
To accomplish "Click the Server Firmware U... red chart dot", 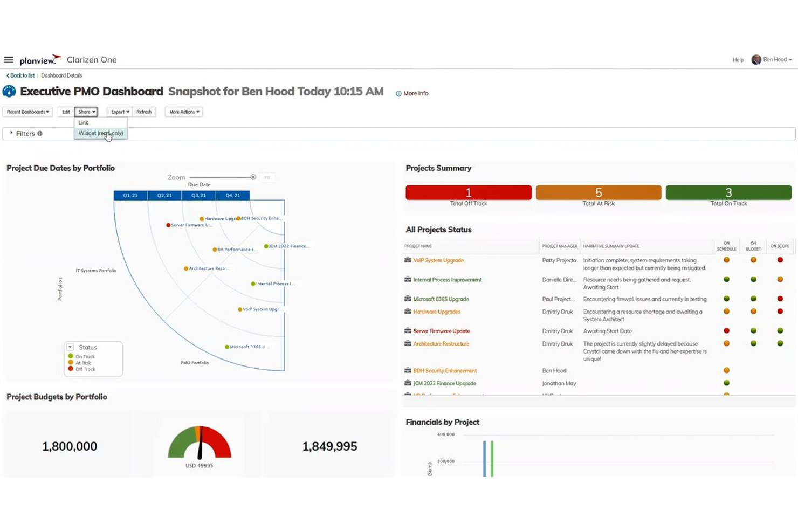I will [x=168, y=225].
